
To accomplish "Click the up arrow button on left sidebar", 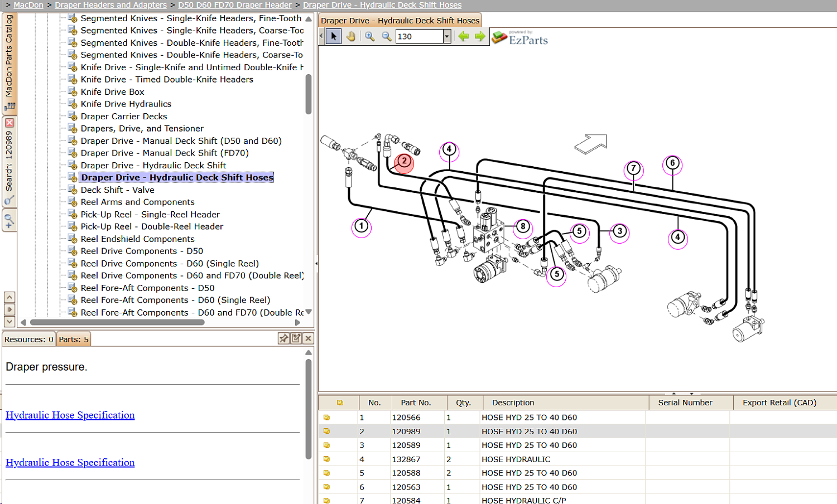I will (9, 297).
